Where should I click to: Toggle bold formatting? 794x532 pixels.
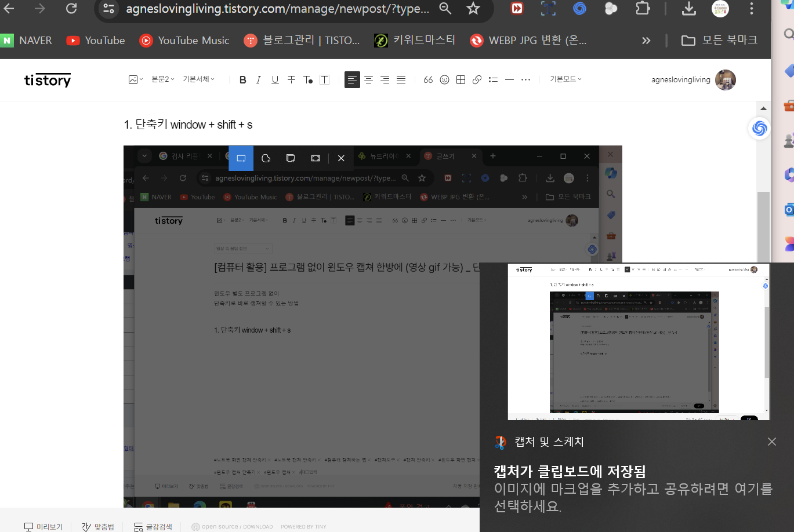tap(242, 79)
